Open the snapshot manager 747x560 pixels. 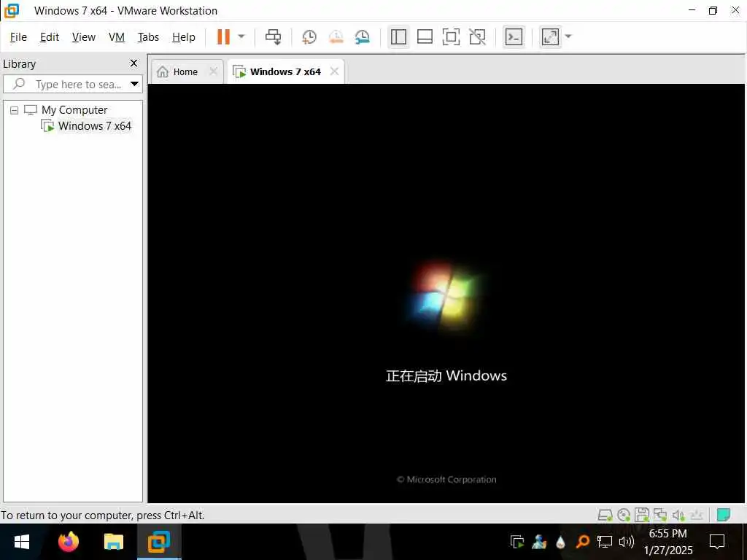point(362,36)
